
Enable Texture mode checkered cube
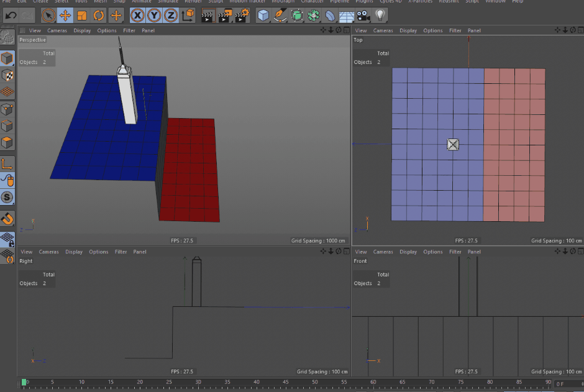(x=7, y=75)
